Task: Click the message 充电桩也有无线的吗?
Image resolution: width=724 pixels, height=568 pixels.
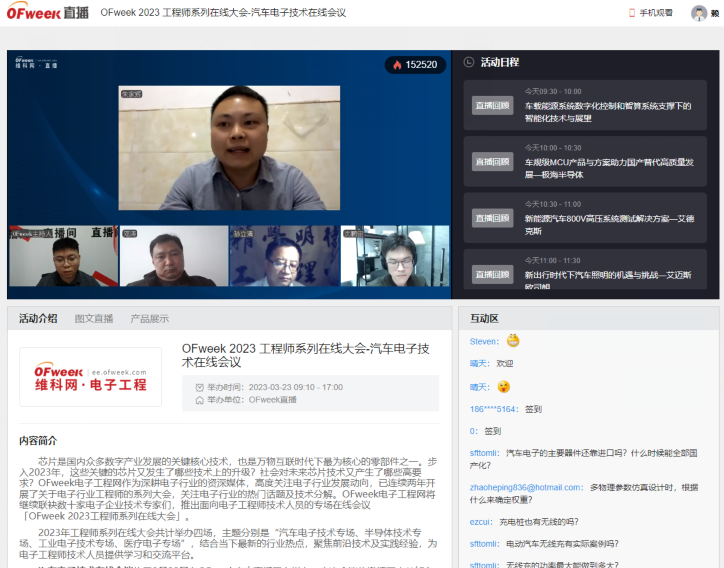Action: (539, 522)
